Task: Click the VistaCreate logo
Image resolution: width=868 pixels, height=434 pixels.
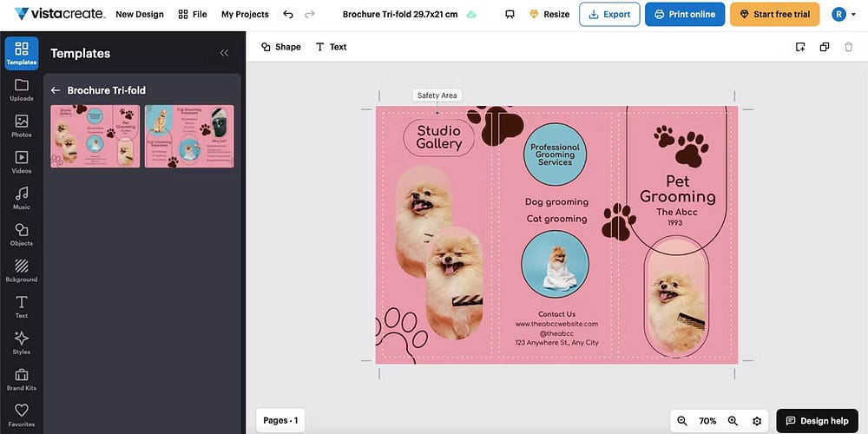Action: (x=59, y=14)
